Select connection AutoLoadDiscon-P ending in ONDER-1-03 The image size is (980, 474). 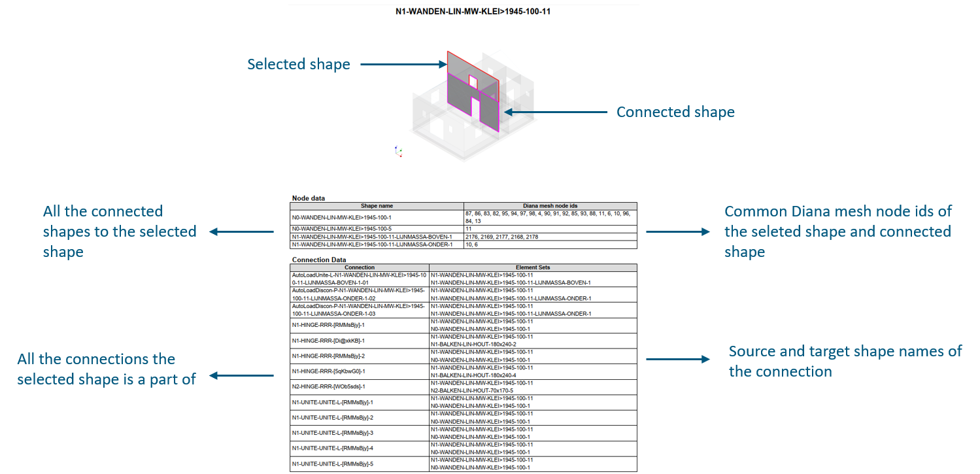360,310
